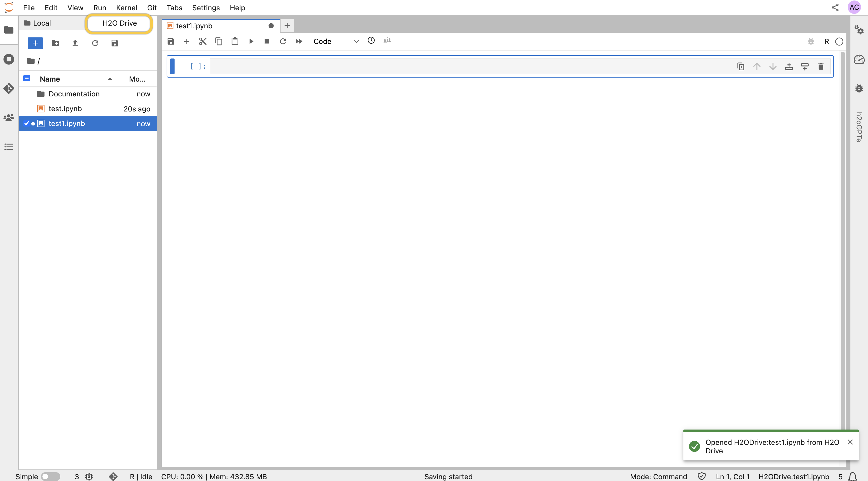Uncheck the test1.ipynb file checkbox
This screenshot has height=481, width=868.
27,123
